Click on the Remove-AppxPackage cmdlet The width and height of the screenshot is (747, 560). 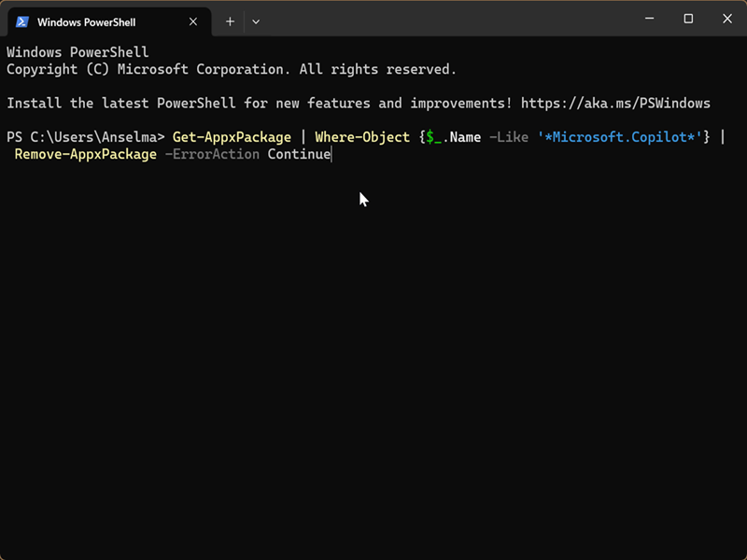tap(86, 154)
